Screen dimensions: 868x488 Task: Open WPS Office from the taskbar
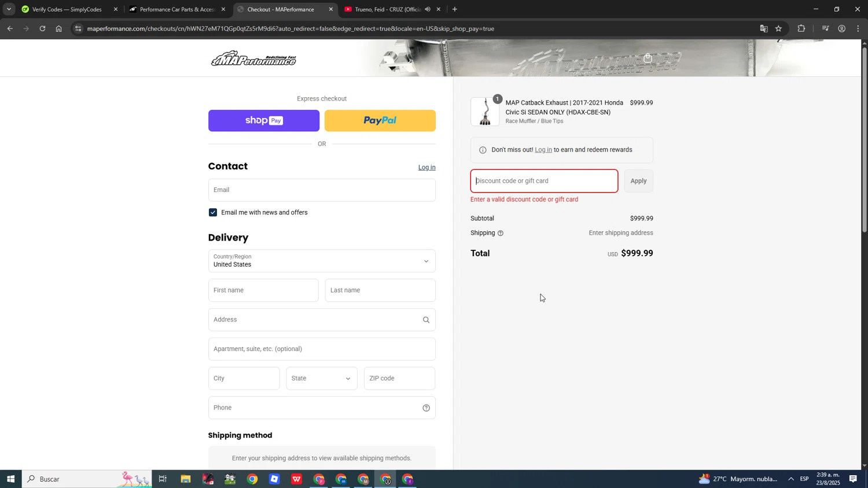(297, 479)
